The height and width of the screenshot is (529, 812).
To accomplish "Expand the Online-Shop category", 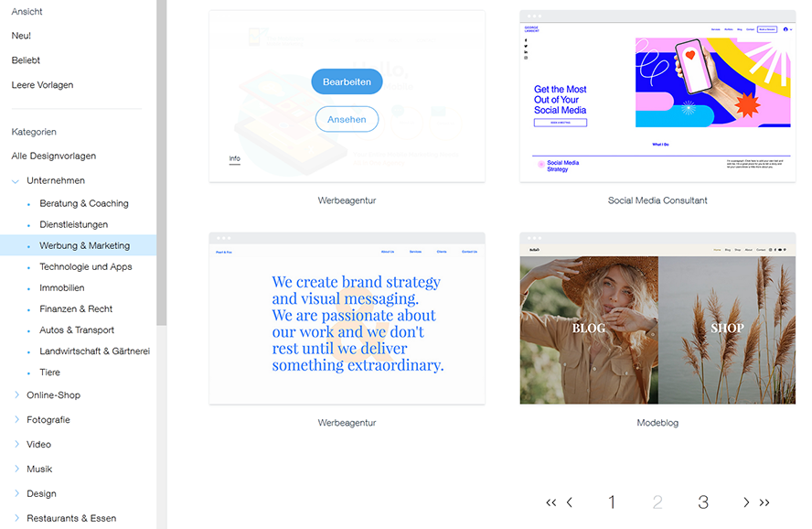I will [x=16, y=395].
